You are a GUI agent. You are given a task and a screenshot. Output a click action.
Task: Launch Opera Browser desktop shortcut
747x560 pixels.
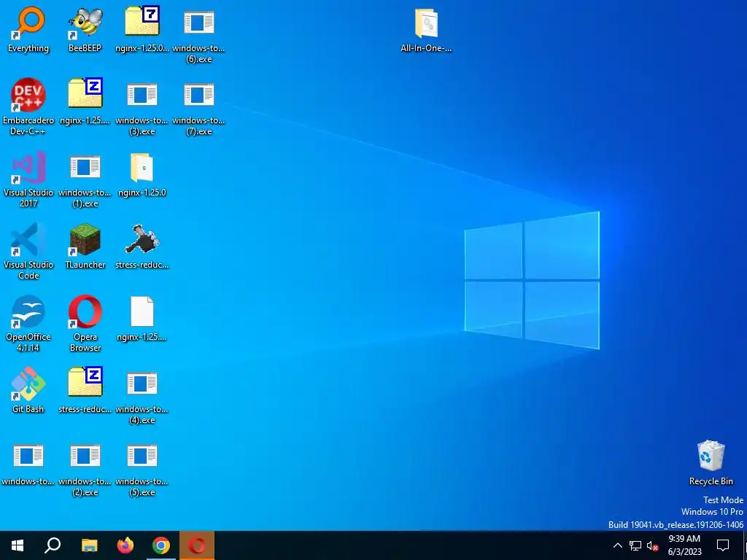(x=85, y=324)
